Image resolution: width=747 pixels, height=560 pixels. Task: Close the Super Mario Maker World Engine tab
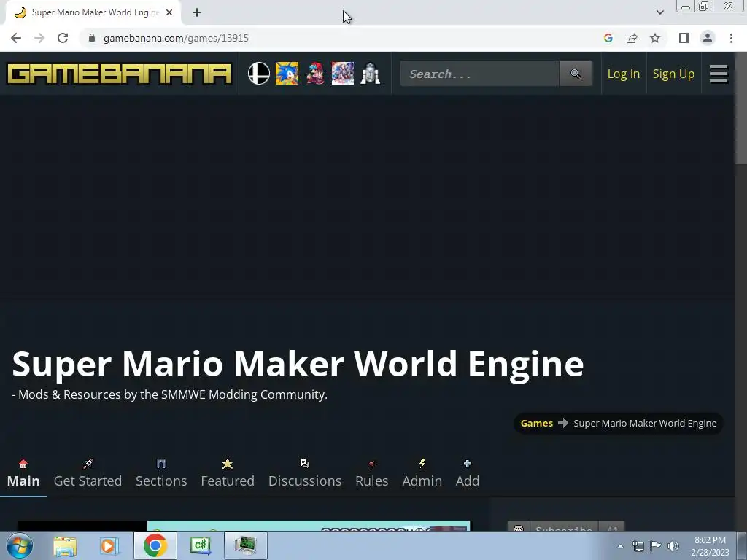point(169,12)
